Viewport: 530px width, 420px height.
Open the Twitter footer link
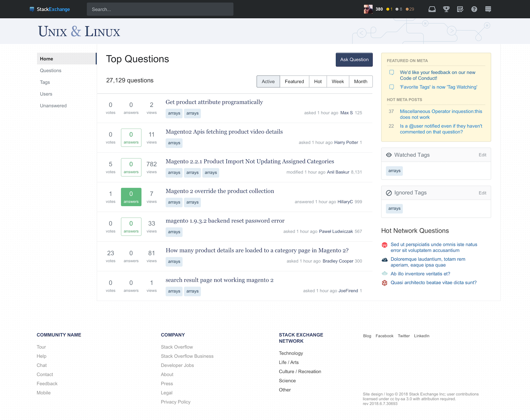(404, 336)
